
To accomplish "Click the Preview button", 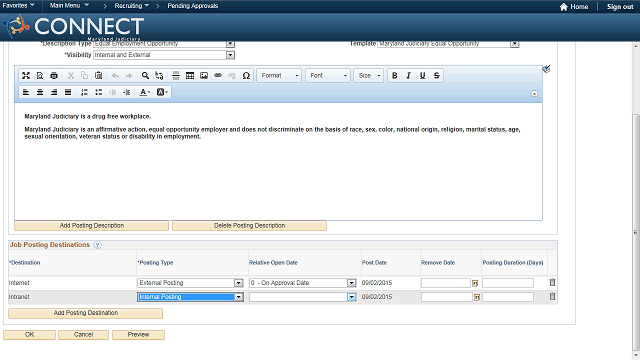I will [138, 335].
